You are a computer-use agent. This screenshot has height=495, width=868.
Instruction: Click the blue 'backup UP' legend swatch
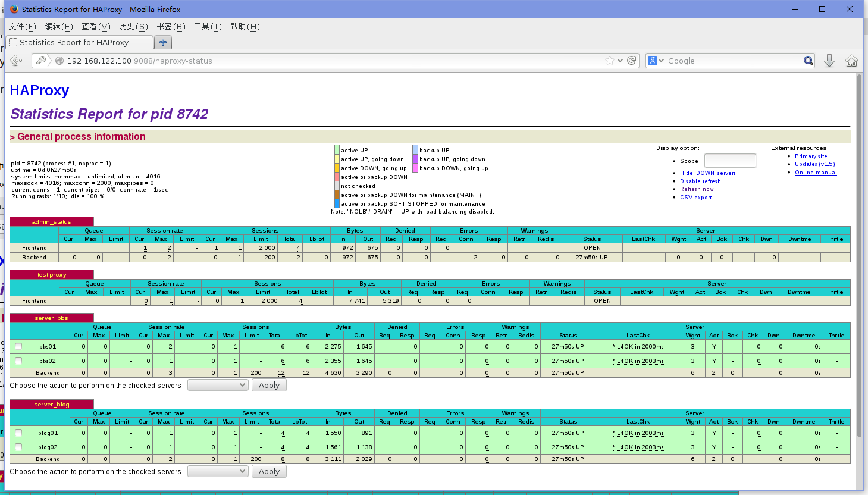[415, 150]
